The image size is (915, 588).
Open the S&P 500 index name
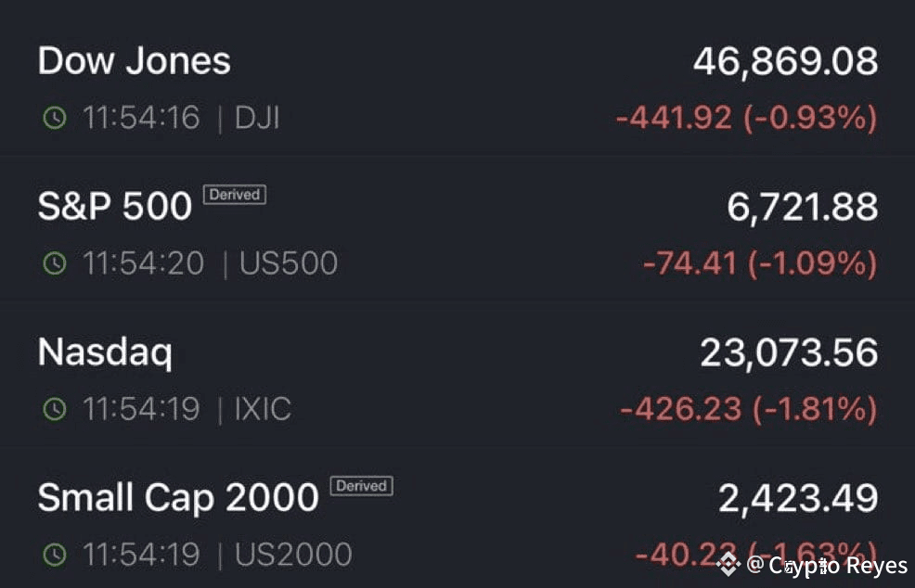tap(115, 206)
